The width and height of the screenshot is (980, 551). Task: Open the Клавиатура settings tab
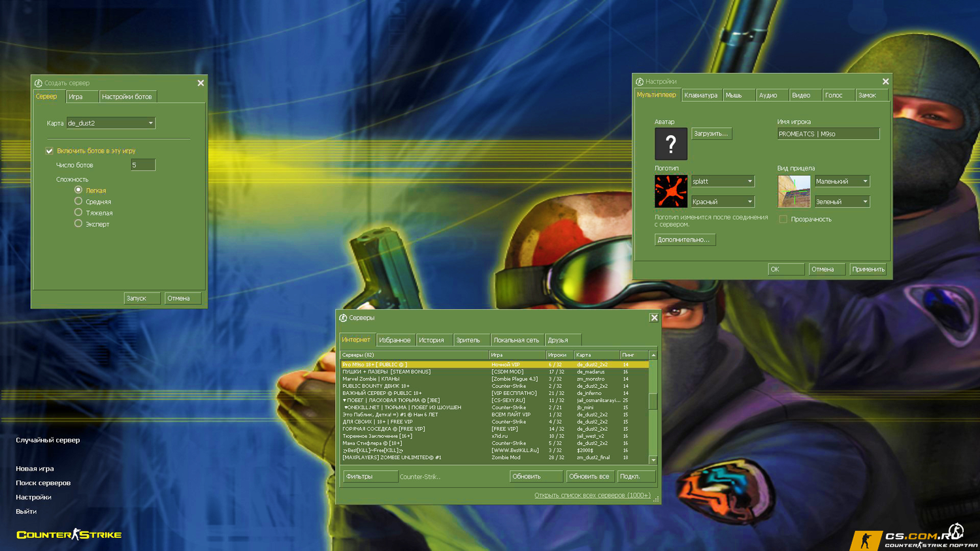pyautogui.click(x=700, y=95)
